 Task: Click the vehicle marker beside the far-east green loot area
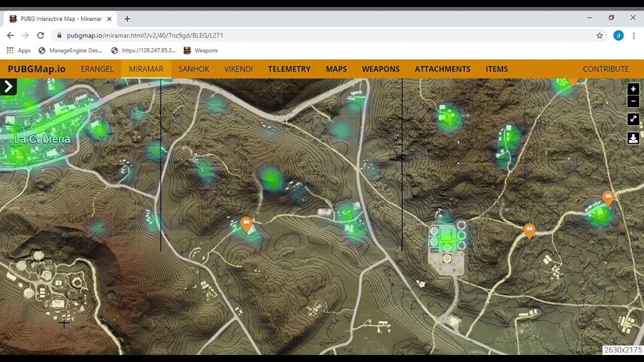[608, 198]
